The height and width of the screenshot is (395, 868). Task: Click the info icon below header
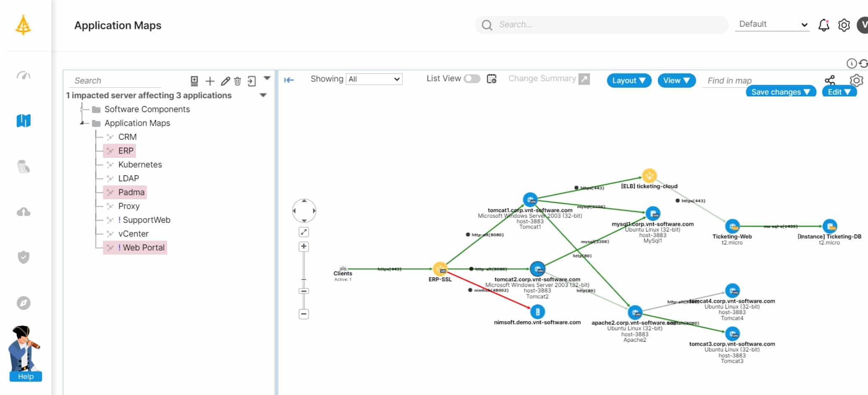pyautogui.click(x=851, y=63)
